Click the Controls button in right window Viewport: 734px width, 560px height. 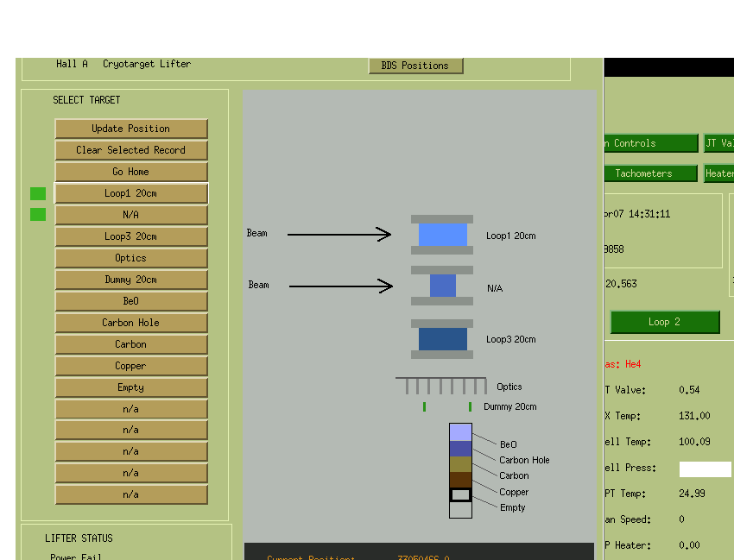pyautogui.click(x=651, y=143)
